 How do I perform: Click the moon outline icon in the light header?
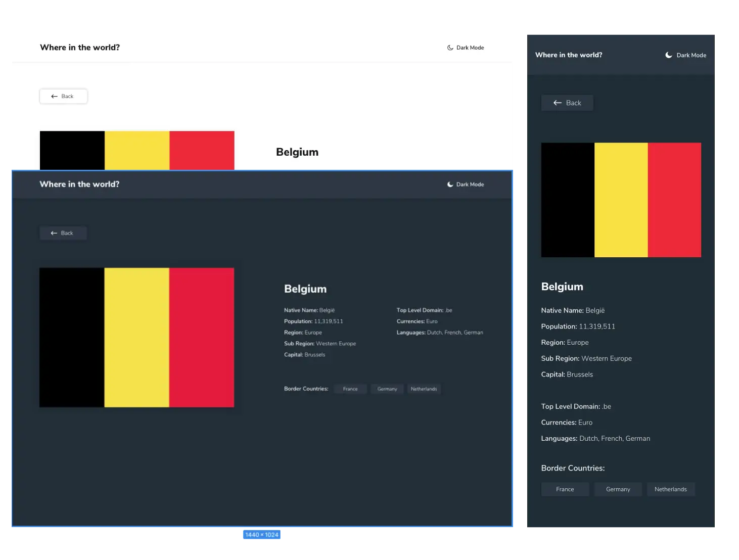450,48
